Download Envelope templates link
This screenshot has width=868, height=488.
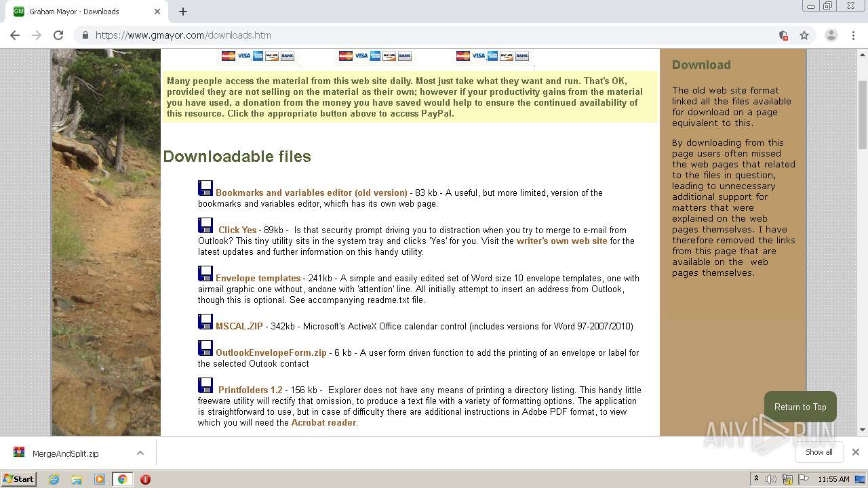click(x=258, y=278)
